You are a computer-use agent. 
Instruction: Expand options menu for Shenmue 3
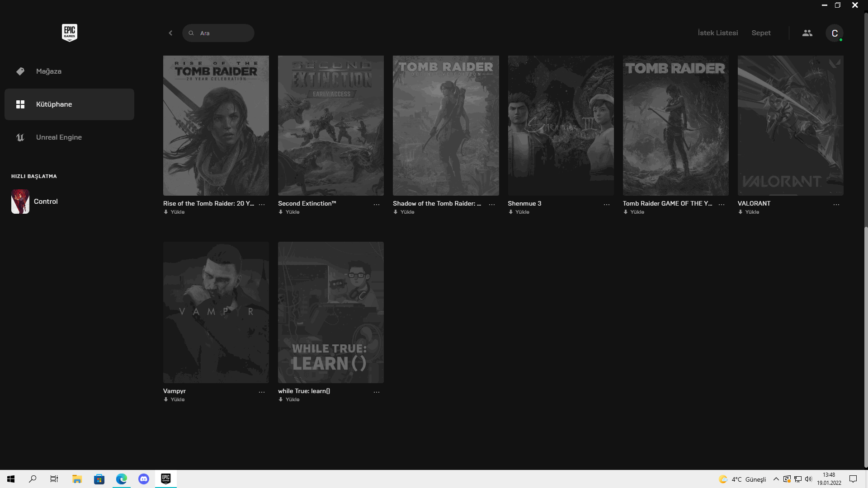tap(607, 204)
